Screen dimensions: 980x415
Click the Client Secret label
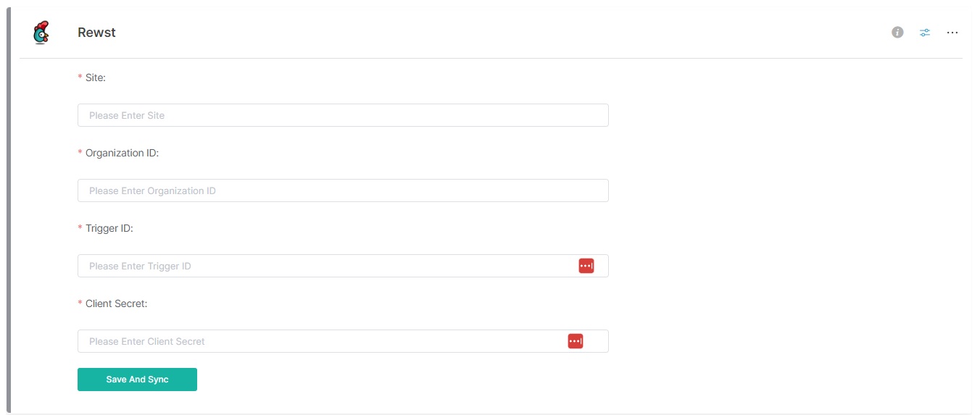click(x=116, y=303)
